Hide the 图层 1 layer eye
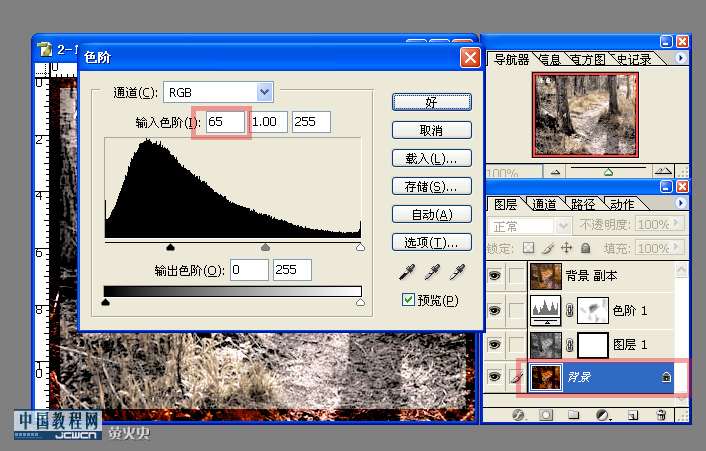 pyautogui.click(x=495, y=344)
